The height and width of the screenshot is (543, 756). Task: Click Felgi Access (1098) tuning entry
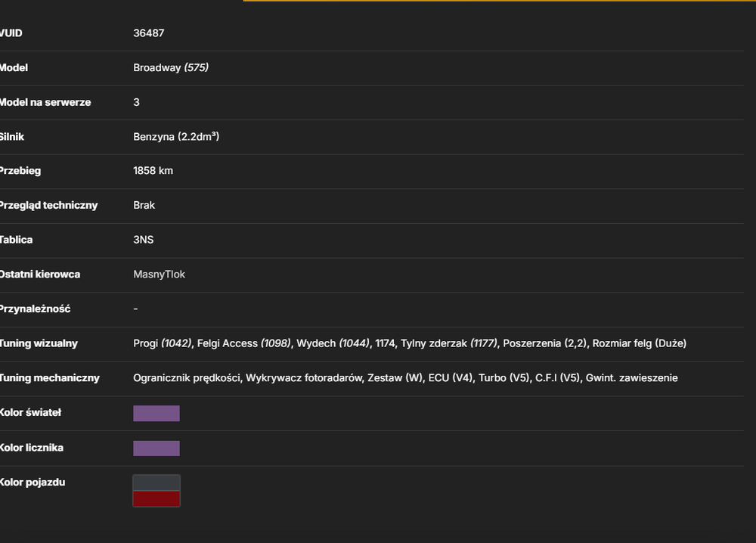244,343
